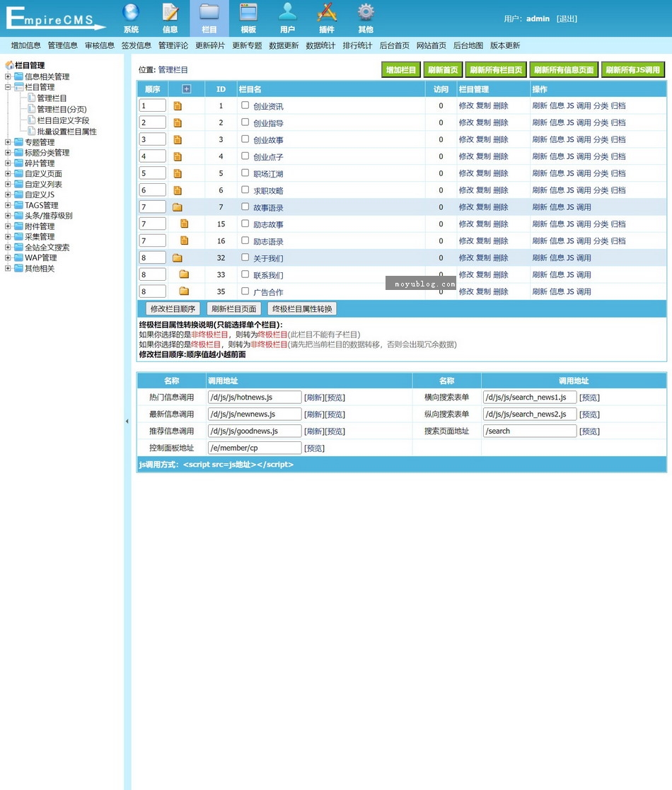Viewport: 672px width, 790px height.
Task: Click the EmpireCMS logo
Action: (x=55, y=18)
